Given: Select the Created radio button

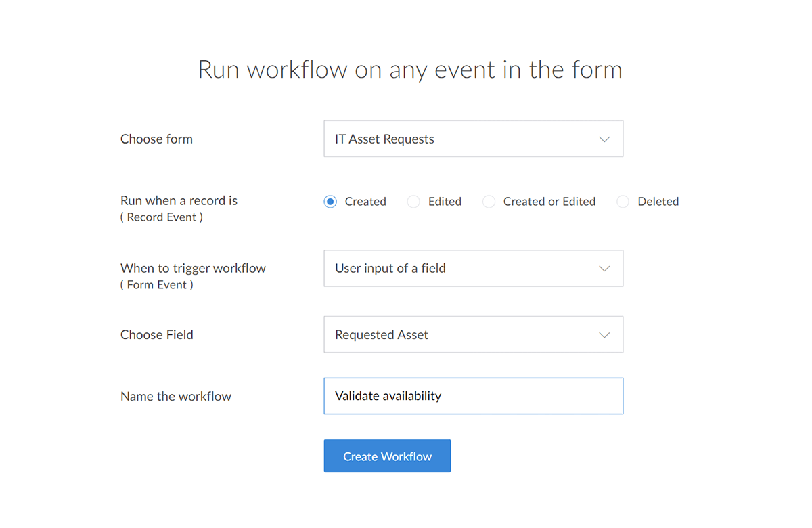Looking at the screenshot, I should (x=330, y=201).
